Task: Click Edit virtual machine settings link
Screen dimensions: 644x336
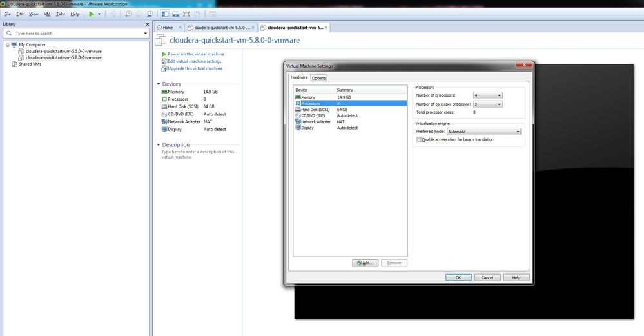Action: click(x=191, y=61)
